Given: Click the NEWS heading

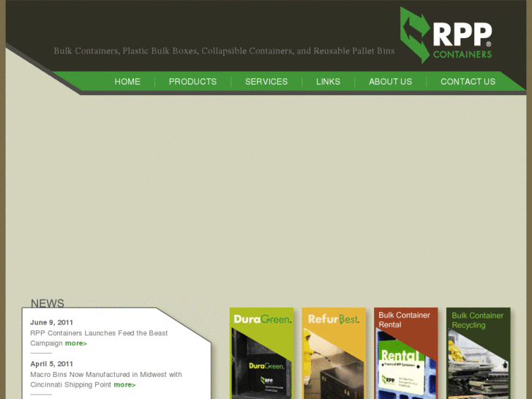Looking at the screenshot, I should point(48,303).
